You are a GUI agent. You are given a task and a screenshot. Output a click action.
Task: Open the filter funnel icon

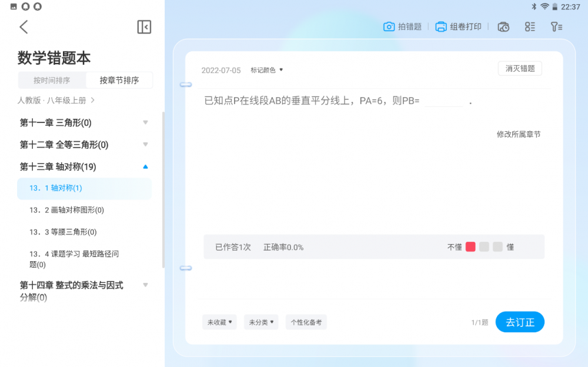(556, 26)
